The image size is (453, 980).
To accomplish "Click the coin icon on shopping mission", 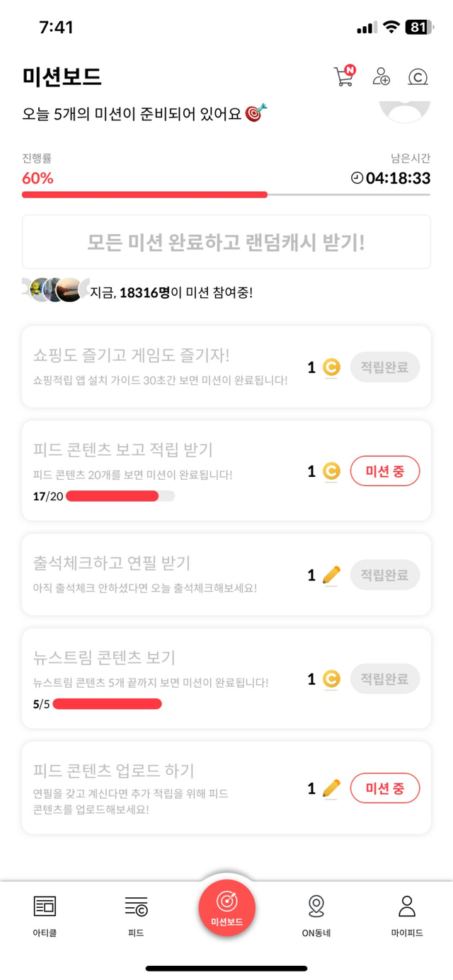I will point(331,367).
